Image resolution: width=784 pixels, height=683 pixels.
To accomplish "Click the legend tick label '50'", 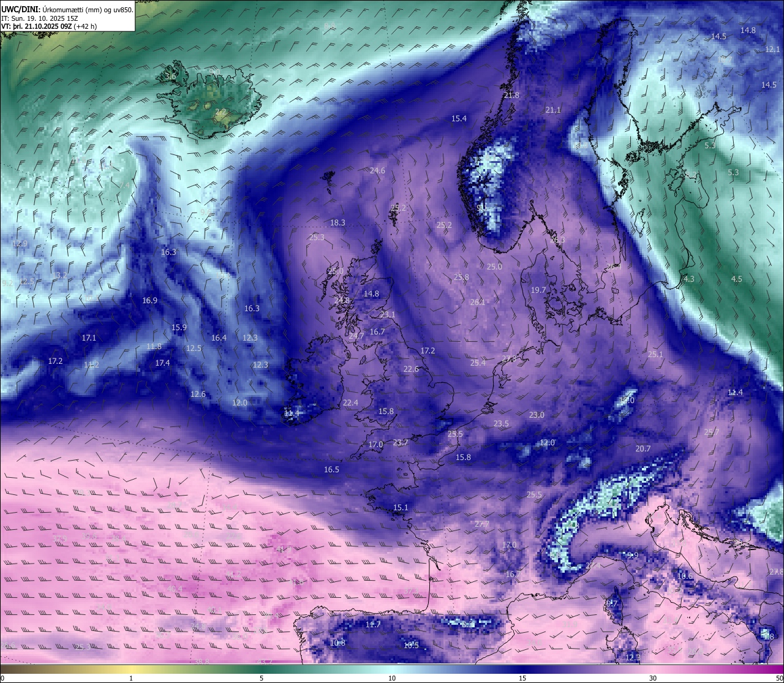I will (x=779, y=678).
